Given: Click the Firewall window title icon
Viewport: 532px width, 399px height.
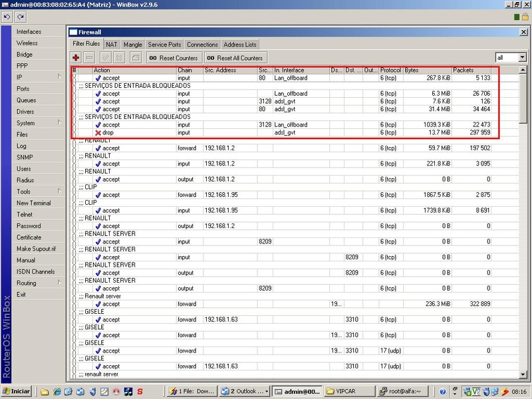Looking at the screenshot, I should pyautogui.click(x=73, y=32).
